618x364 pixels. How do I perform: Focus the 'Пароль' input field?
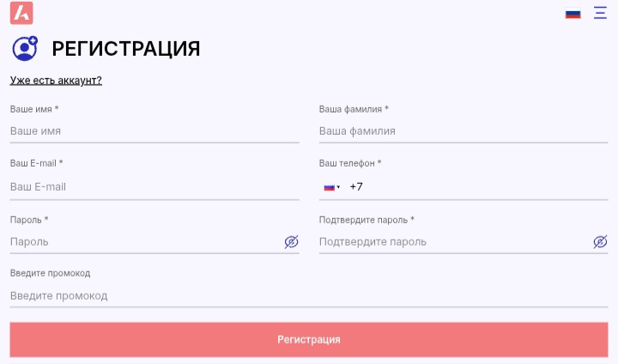142,242
